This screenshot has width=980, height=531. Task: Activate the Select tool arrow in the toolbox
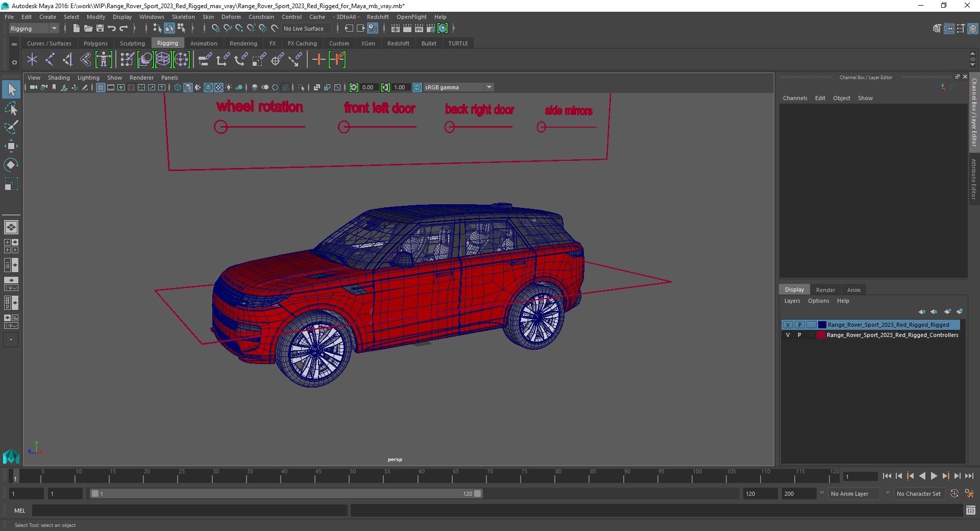[x=11, y=90]
